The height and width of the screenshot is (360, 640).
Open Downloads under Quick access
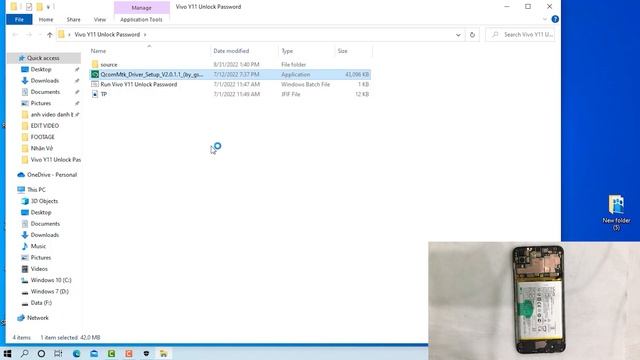pos(44,81)
